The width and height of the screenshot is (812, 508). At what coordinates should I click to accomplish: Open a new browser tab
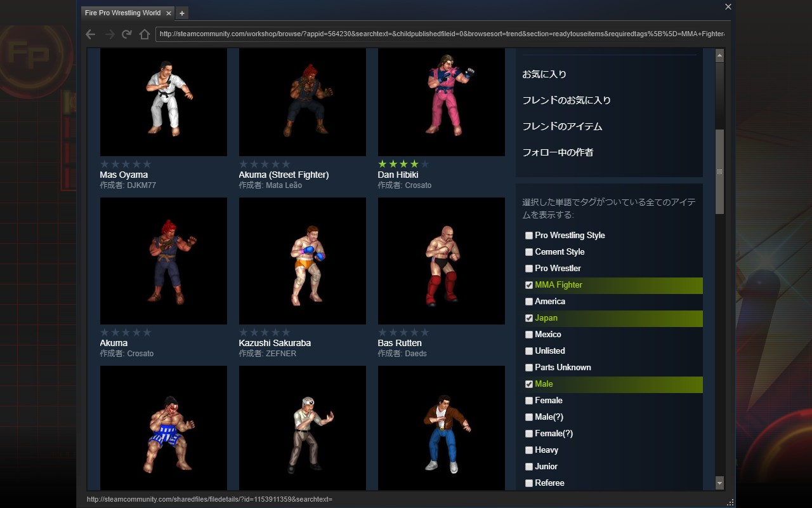coord(181,13)
